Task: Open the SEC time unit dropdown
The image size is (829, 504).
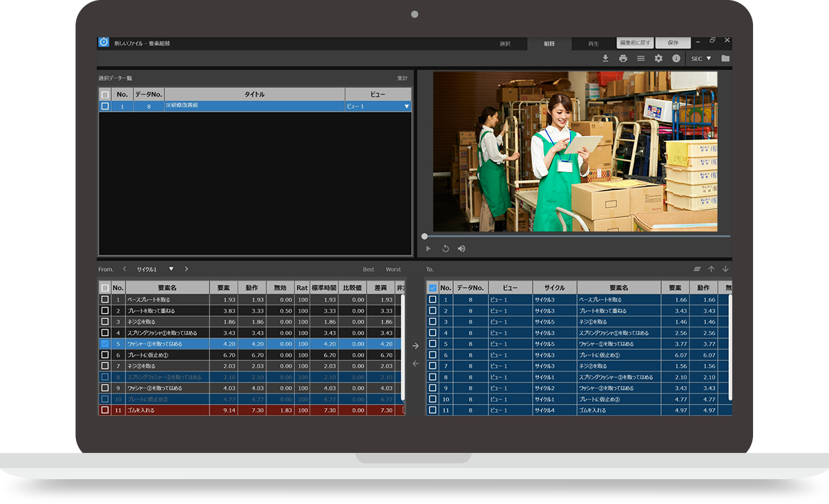Action: [x=701, y=59]
